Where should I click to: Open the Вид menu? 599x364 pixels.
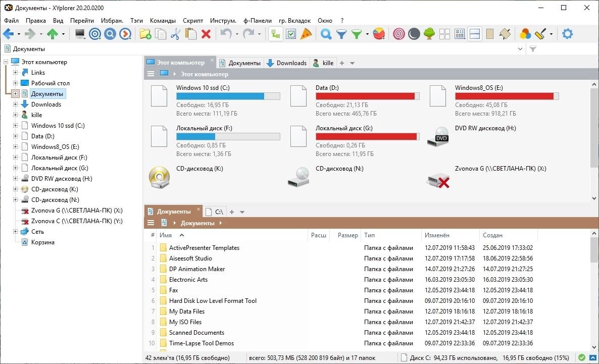pyautogui.click(x=58, y=21)
